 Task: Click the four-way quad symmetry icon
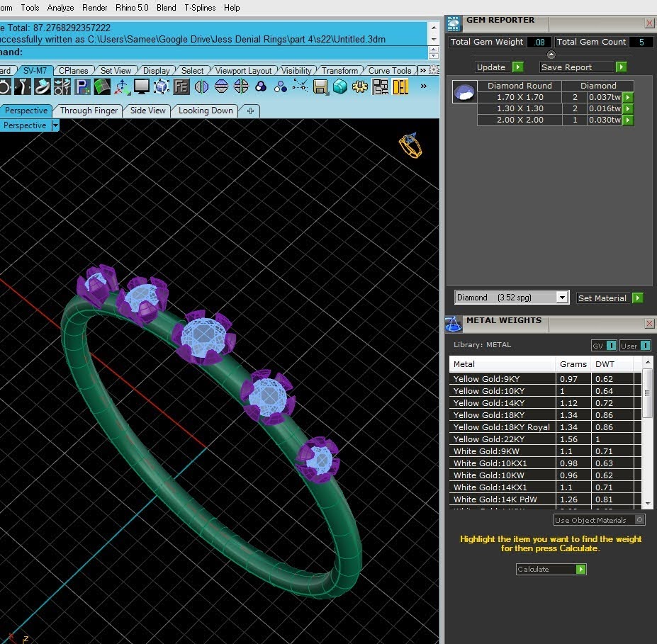[x=242, y=86]
